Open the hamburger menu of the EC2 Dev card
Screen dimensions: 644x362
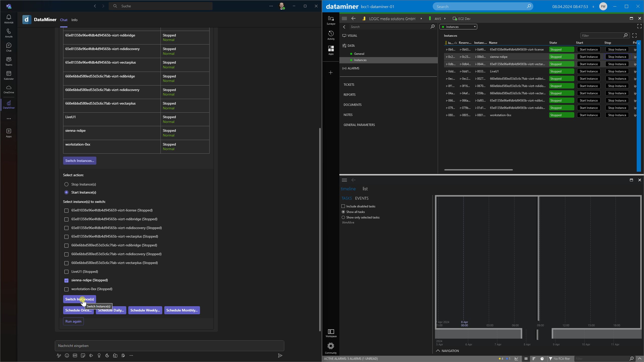coord(344,19)
